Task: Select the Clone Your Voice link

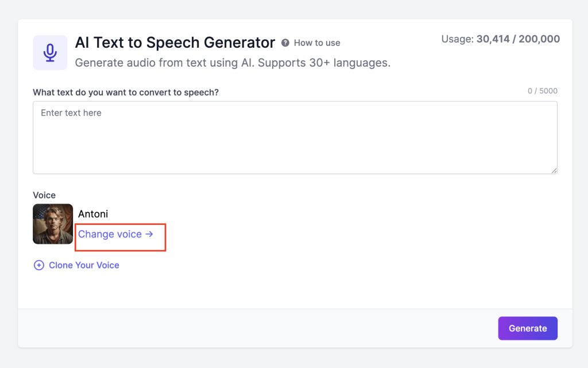Action: tap(84, 265)
